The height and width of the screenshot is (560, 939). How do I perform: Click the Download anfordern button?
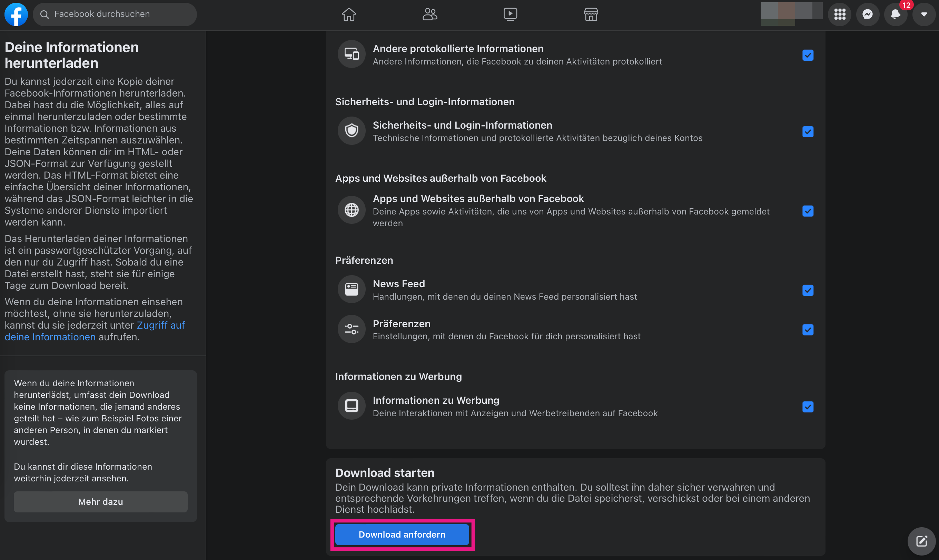point(402,534)
